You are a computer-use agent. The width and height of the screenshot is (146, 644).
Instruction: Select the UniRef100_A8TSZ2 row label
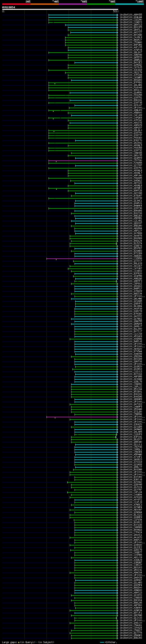(131, 183)
